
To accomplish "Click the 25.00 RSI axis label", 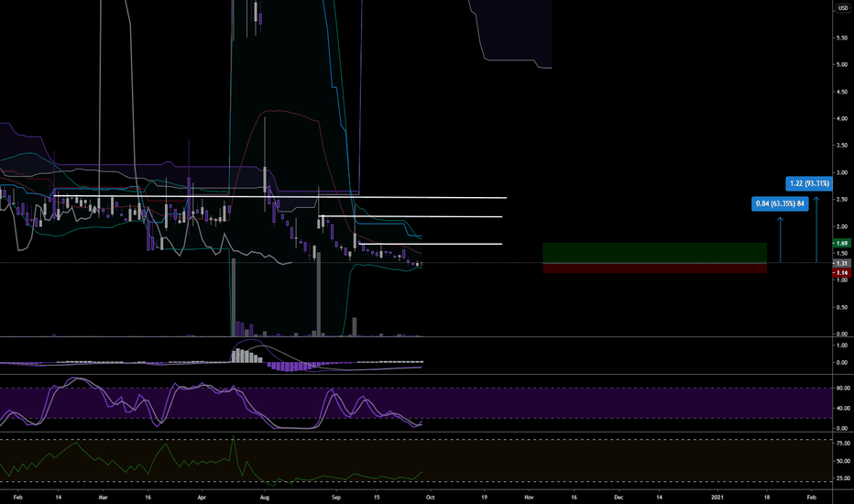I will 843,478.
